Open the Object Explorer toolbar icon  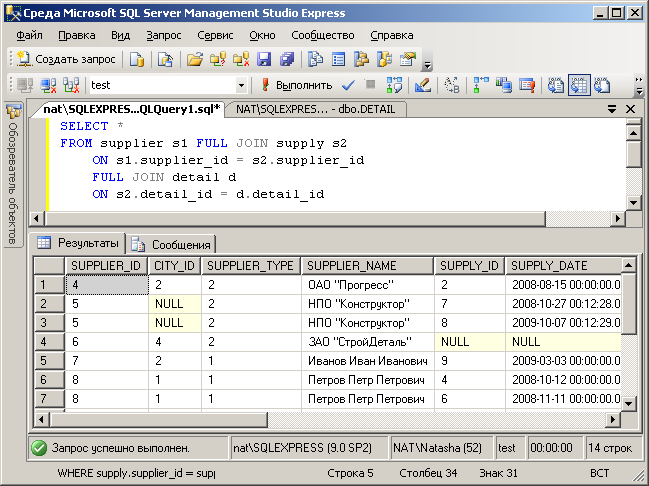(x=361, y=59)
